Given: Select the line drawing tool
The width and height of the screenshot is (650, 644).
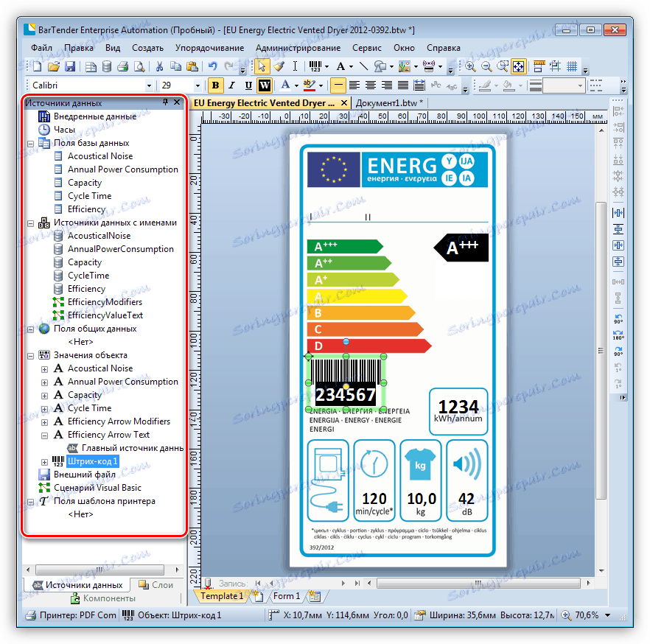Looking at the screenshot, I should [x=364, y=67].
